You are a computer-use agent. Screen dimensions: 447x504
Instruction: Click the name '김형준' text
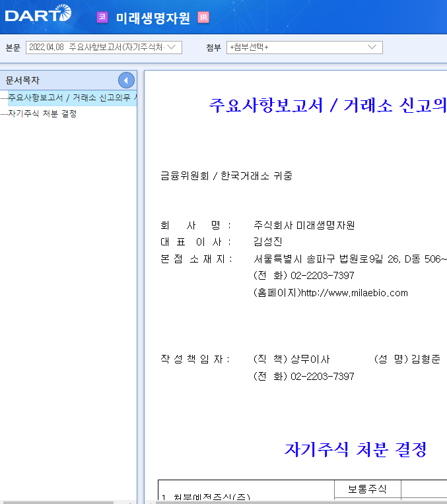425,359
